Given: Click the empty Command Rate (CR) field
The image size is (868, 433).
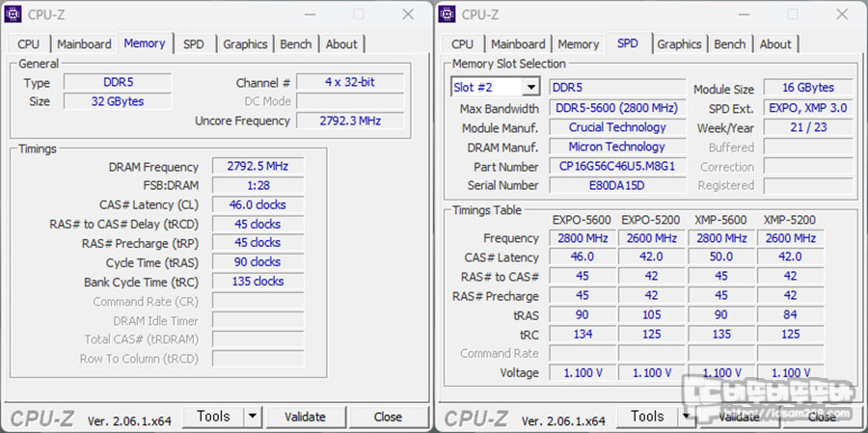Looking at the screenshot, I should pos(258,301).
